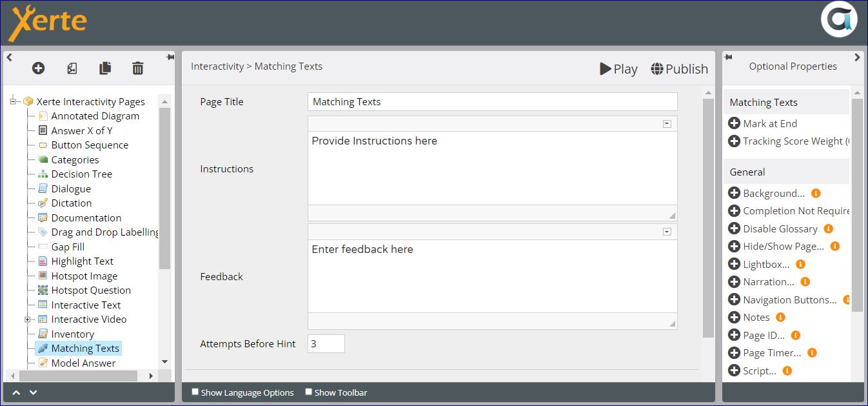Click info icon next to Lightbox

[800, 264]
